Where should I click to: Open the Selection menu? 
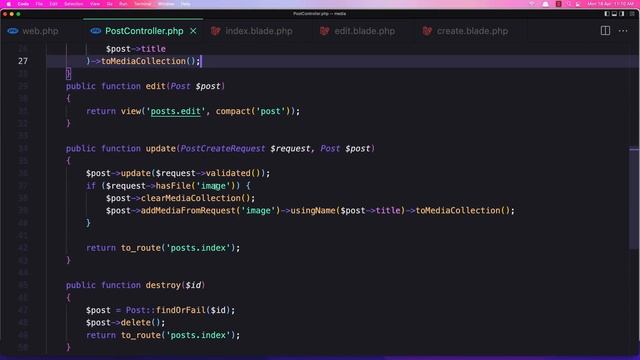73,4
